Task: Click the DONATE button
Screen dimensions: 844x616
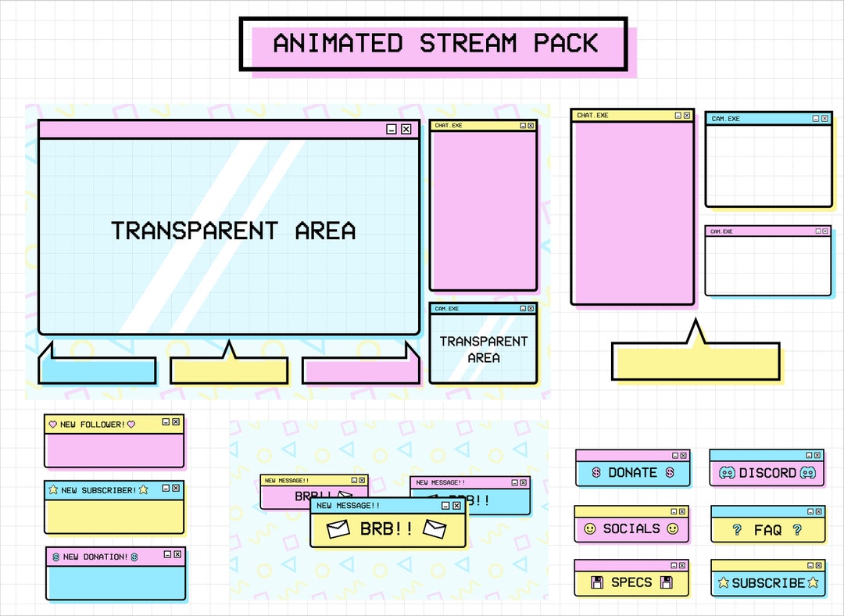Action: pos(631,472)
